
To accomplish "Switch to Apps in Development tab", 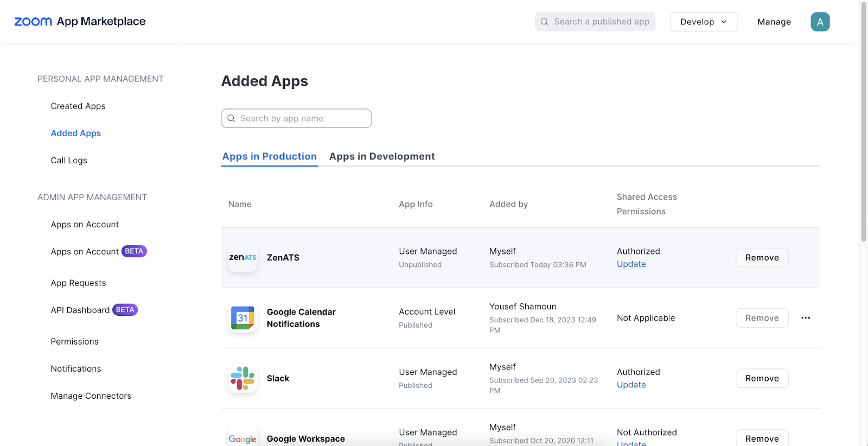I will pyautogui.click(x=382, y=156).
